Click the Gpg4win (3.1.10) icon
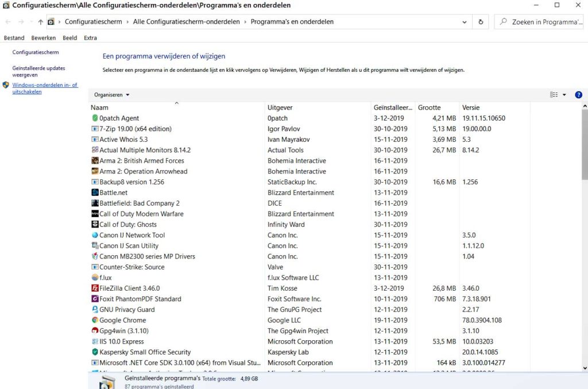The image size is (588, 389). pyautogui.click(x=95, y=330)
